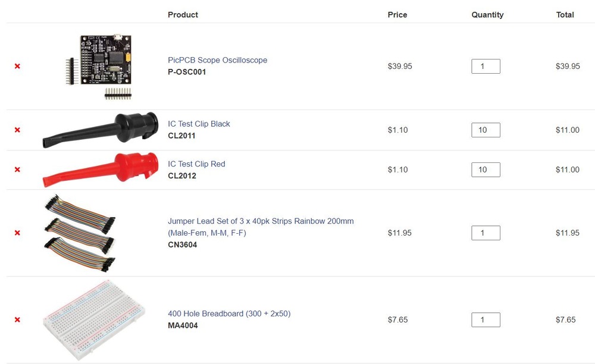Click the white breadboard product image
Image resolution: width=595 pixels, height=364 pixels.
[94, 320]
